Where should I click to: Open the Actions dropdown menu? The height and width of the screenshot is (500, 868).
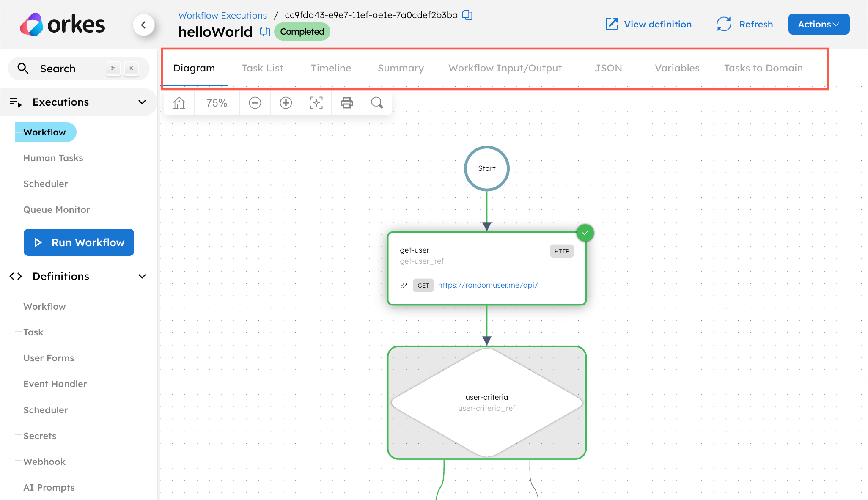click(x=819, y=24)
